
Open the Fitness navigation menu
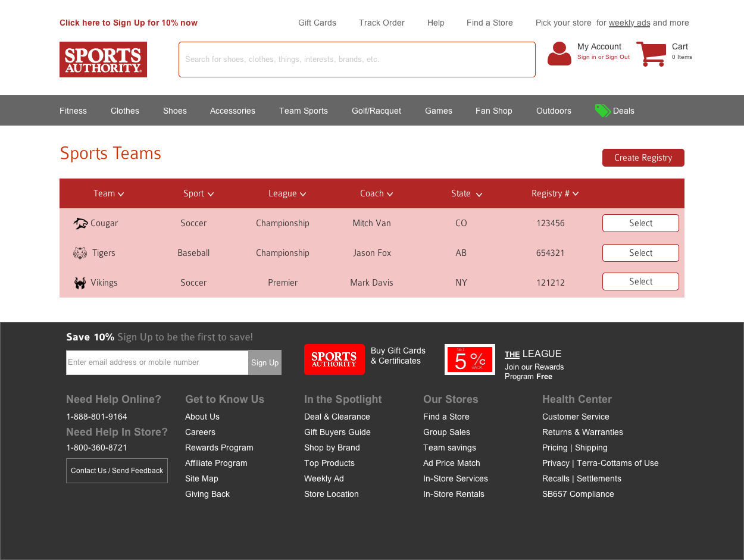pos(73,111)
